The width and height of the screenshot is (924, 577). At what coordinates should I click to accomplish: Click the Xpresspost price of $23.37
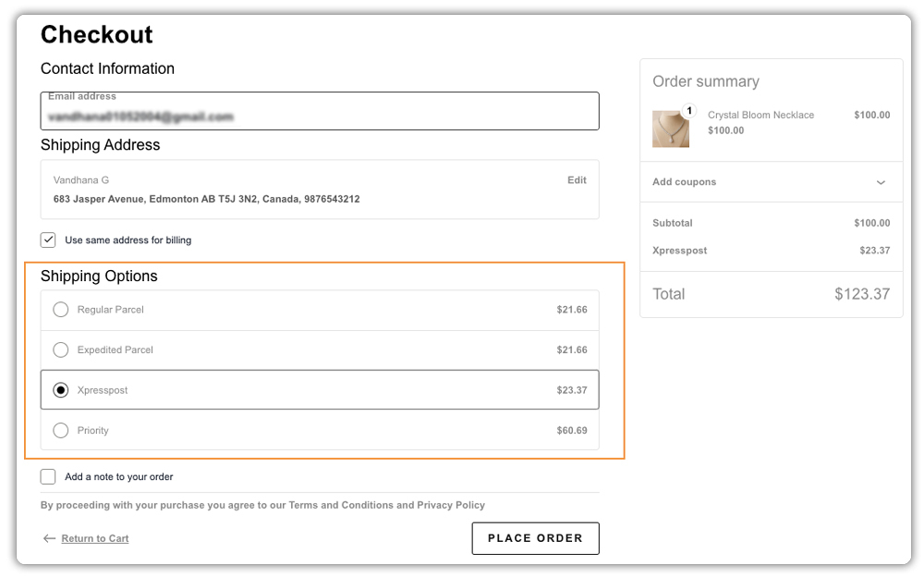coord(574,389)
